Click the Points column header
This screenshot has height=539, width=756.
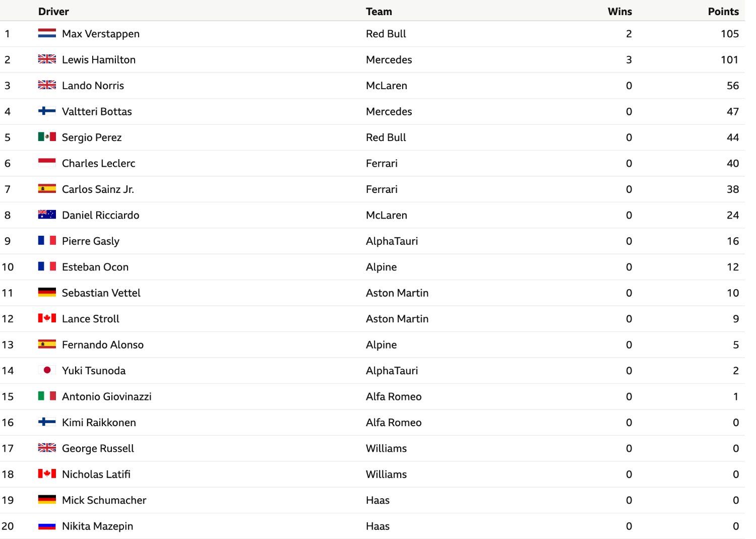[723, 12]
